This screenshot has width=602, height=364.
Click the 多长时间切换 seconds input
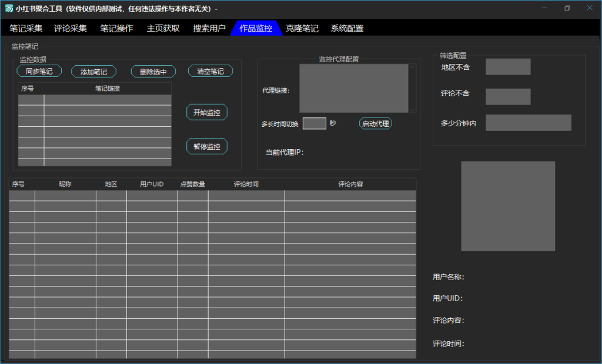315,123
